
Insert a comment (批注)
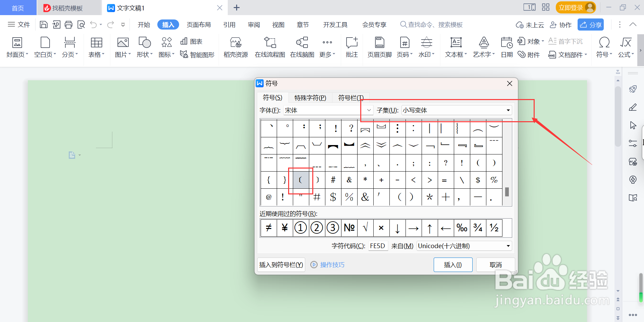click(x=352, y=47)
